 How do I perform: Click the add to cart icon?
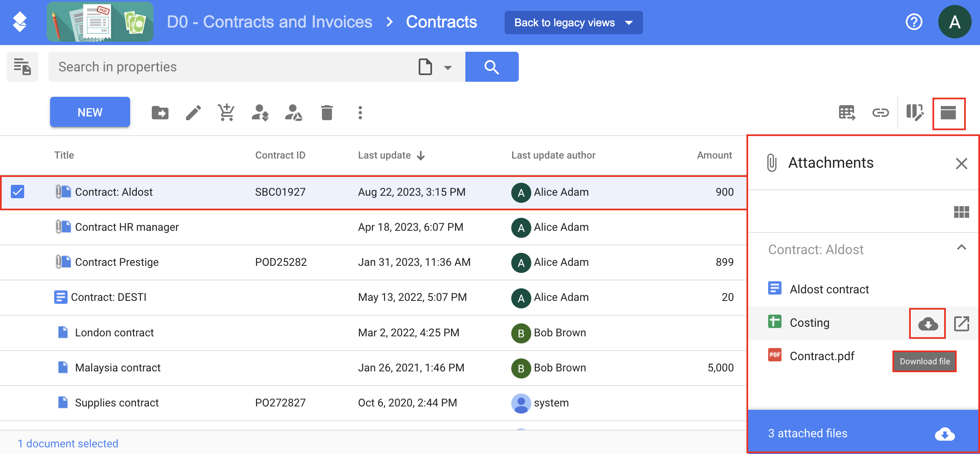pyautogui.click(x=226, y=112)
